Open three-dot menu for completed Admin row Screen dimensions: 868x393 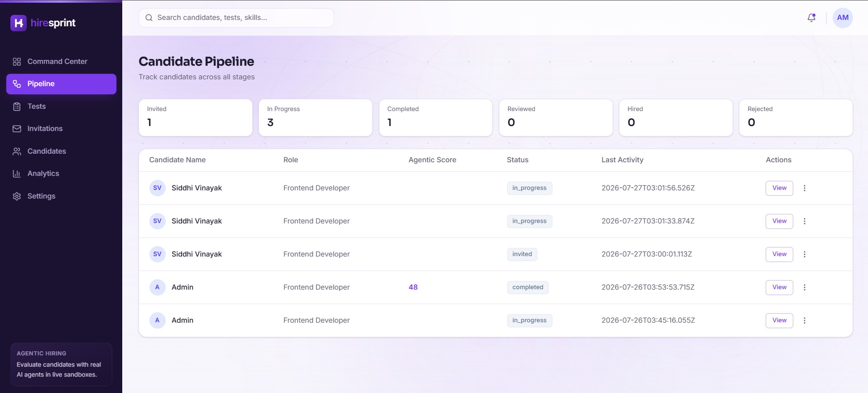[x=805, y=287]
